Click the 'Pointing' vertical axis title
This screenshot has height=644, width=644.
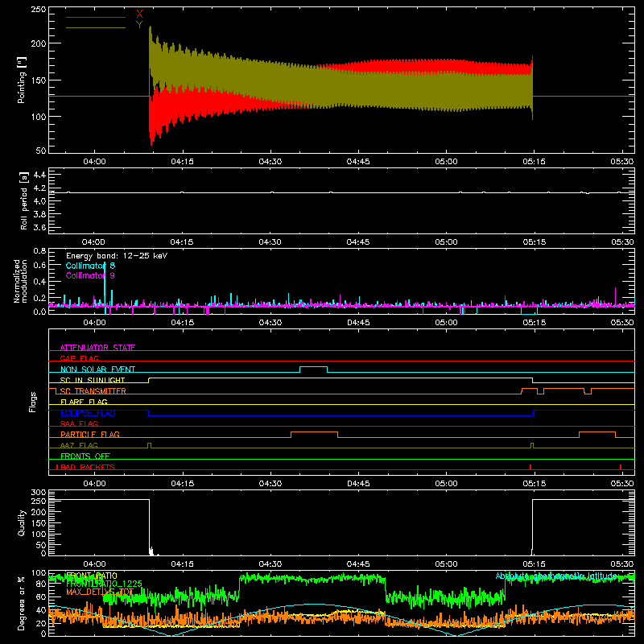coord(22,80)
